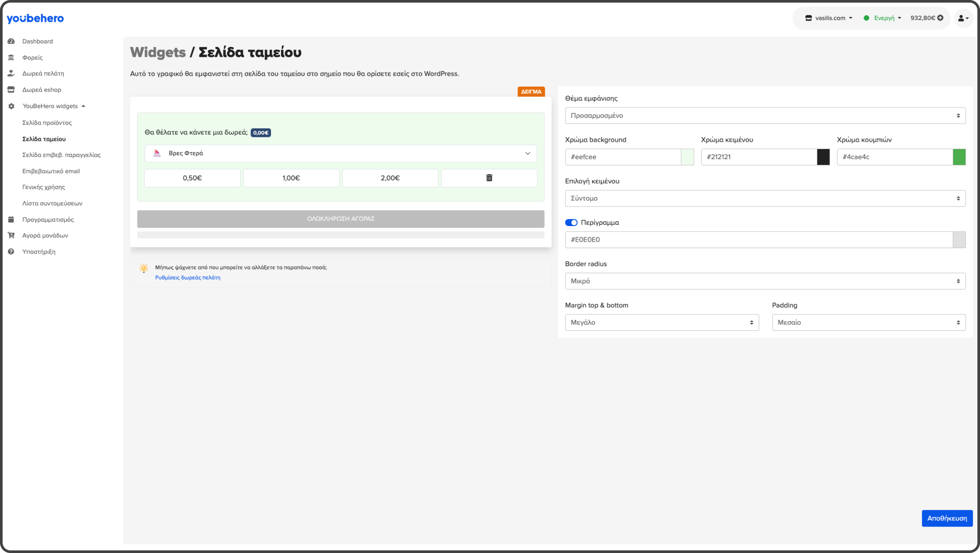
Task: Click the blue Αποθήκευση save button
Action: (947, 518)
